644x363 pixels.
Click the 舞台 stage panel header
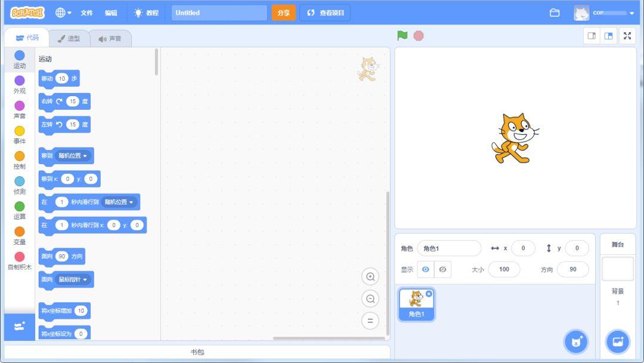[617, 245]
